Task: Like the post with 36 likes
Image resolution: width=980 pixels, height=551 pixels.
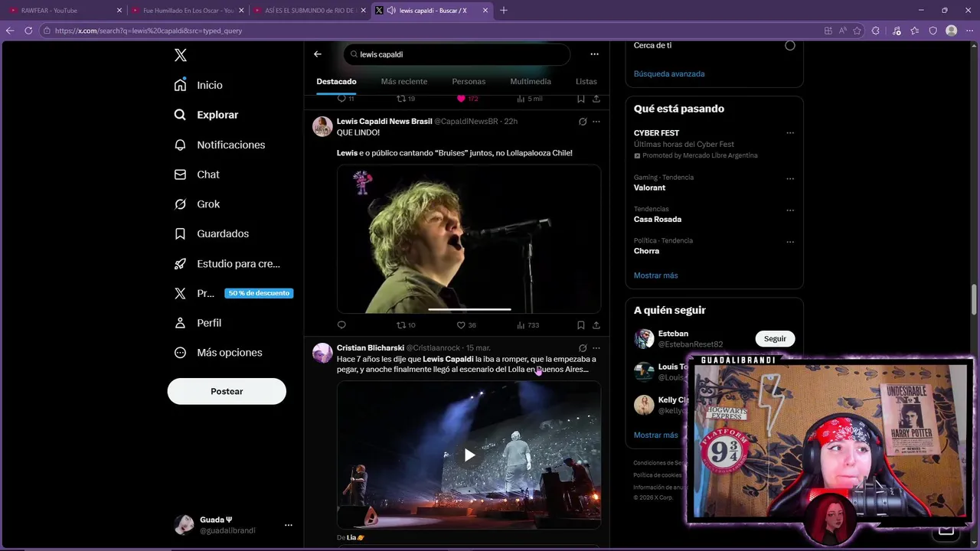Action: point(466,325)
